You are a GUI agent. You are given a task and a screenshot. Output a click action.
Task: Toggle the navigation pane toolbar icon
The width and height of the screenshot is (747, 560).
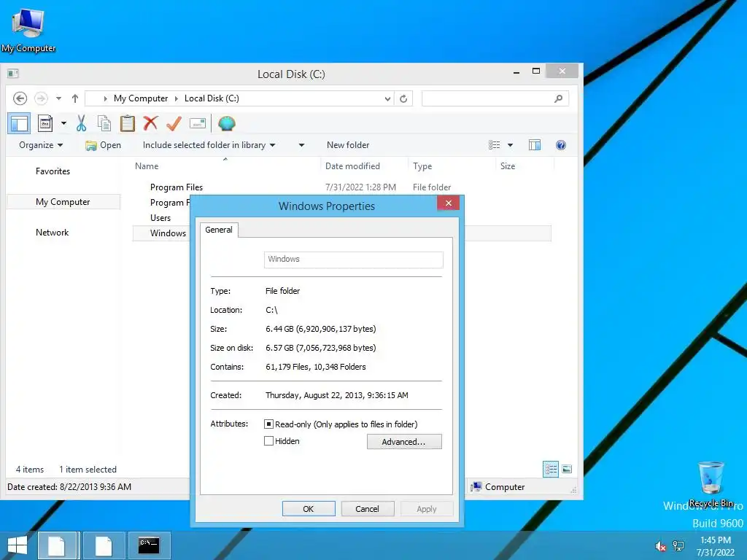19,124
